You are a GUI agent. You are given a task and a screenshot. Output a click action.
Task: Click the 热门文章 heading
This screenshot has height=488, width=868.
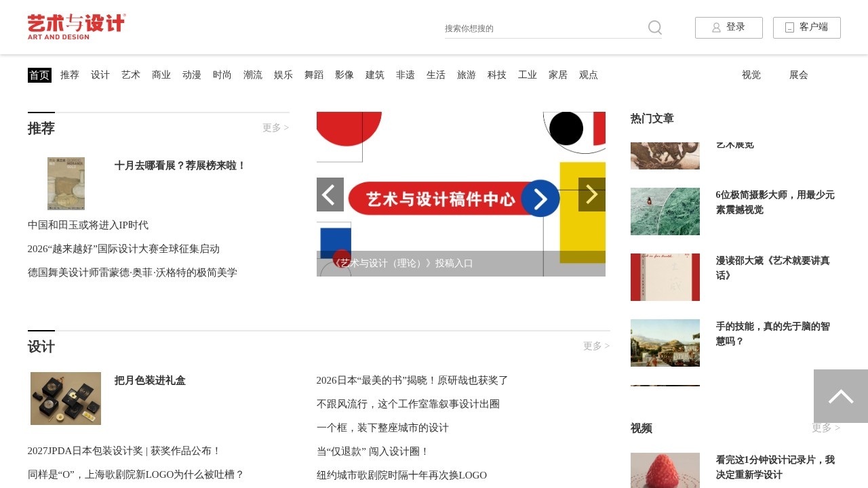pyautogui.click(x=652, y=119)
